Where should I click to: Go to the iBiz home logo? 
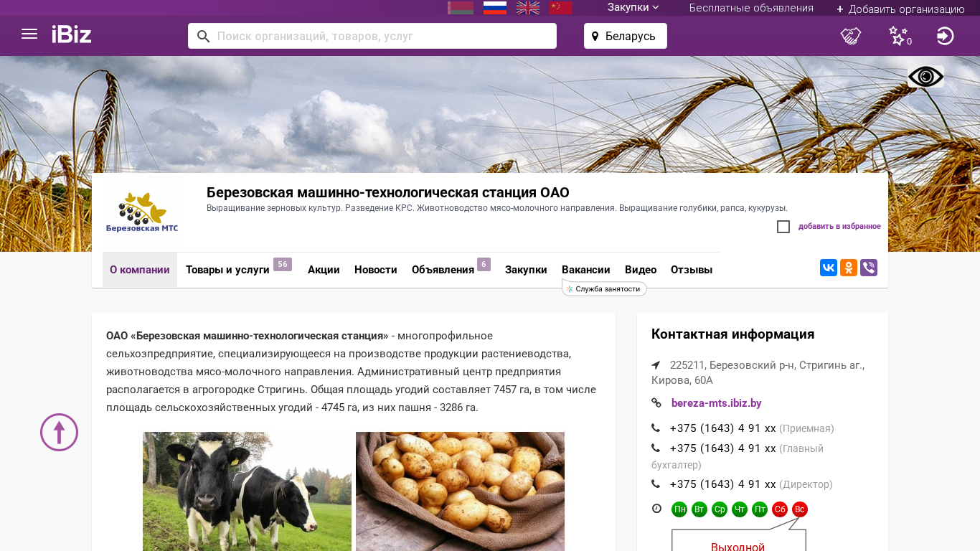[x=72, y=34]
